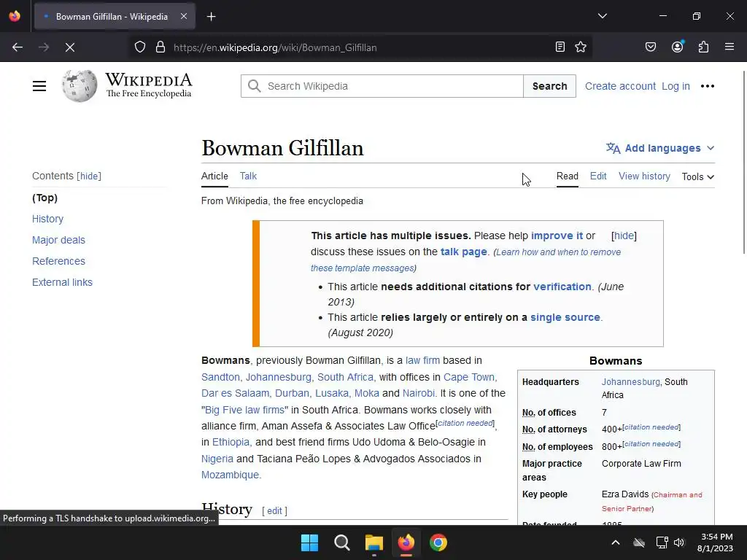Open the extensions puzzle icon

[x=703, y=47]
